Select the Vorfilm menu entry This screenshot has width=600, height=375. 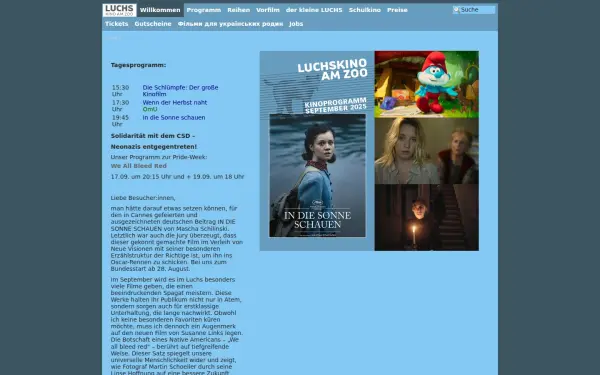(x=268, y=10)
